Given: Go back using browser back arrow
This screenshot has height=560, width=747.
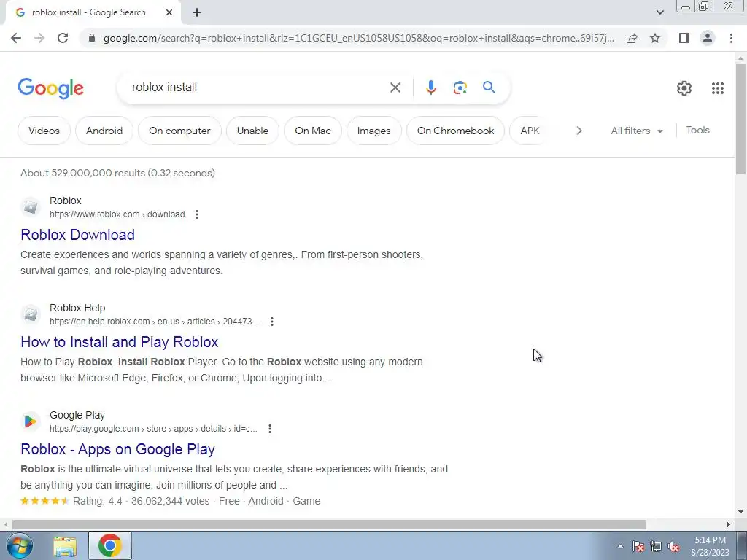Looking at the screenshot, I should point(16,38).
